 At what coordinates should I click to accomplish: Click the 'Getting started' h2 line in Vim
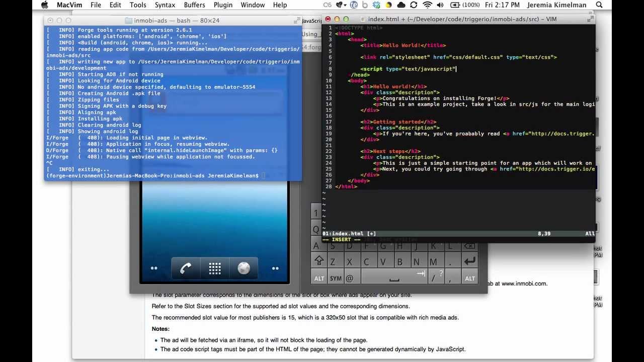(397, 122)
